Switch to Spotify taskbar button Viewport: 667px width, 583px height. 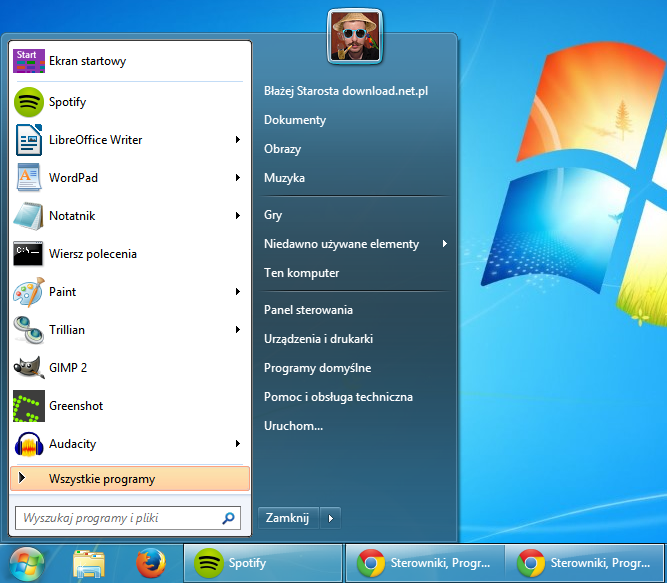point(263,563)
